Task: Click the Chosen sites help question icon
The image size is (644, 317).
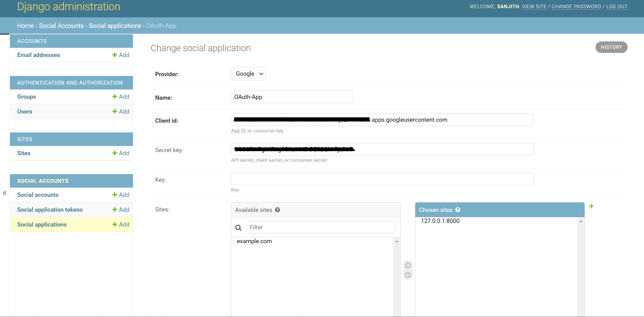Action: [458, 210]
